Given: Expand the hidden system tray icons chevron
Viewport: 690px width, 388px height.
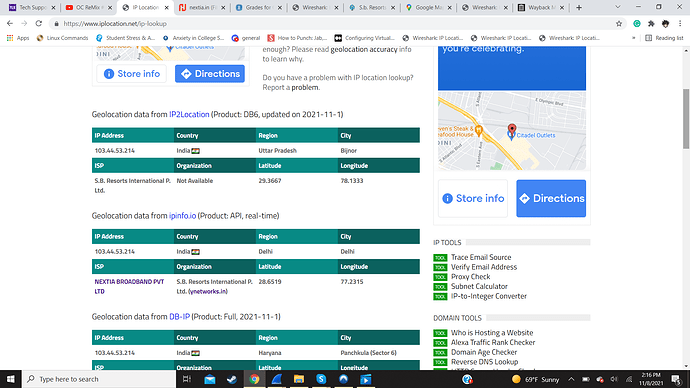Looking at the screenshot, I should click(x=571, y=379).
